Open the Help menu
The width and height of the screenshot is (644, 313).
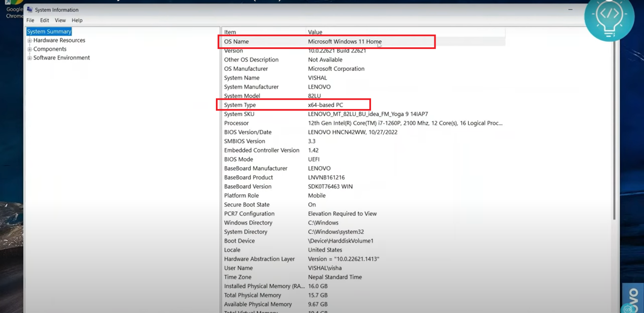point(77,20)
